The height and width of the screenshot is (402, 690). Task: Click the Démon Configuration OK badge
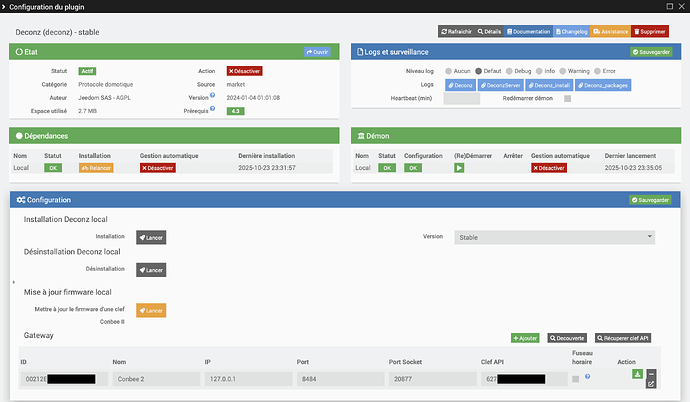point(413,168)
